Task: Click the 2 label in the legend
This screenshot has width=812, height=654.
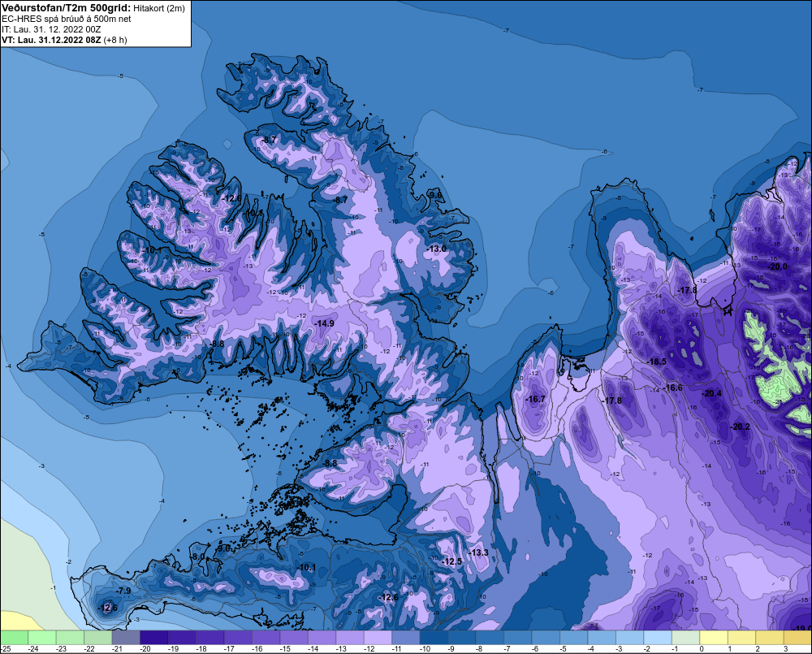Action: point(758,649)
